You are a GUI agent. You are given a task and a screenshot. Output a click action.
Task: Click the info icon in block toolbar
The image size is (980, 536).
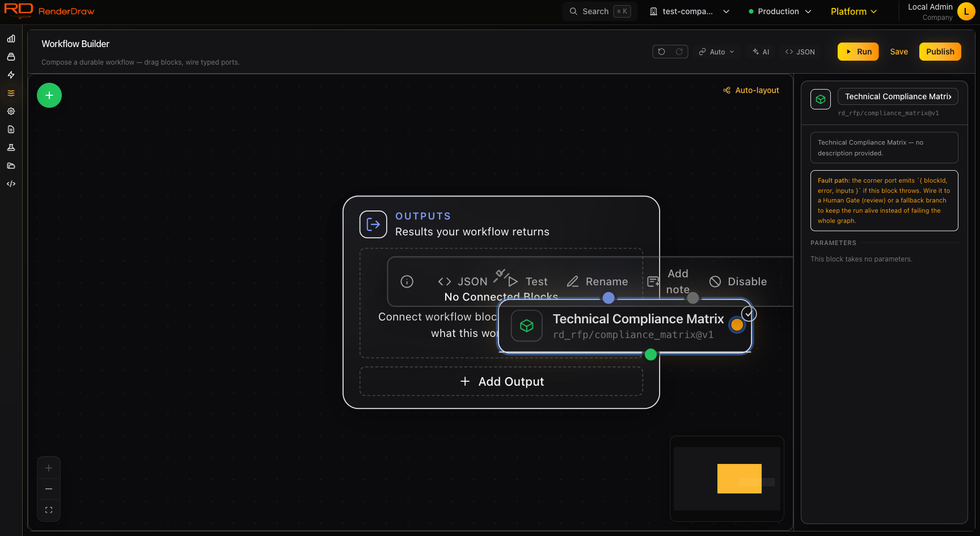tap(407, 281)
